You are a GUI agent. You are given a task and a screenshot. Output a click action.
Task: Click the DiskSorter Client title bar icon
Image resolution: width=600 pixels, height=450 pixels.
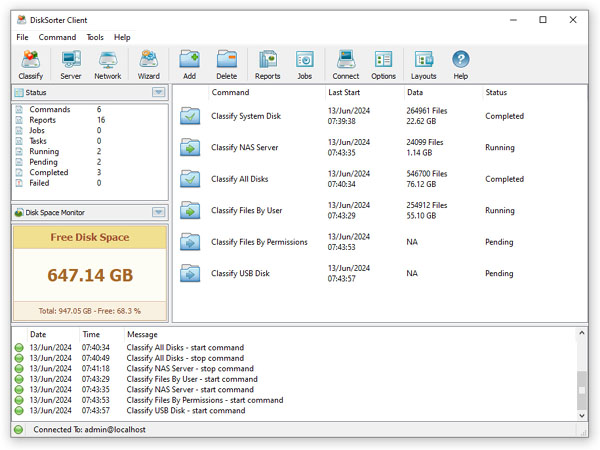tap(22, 20)
